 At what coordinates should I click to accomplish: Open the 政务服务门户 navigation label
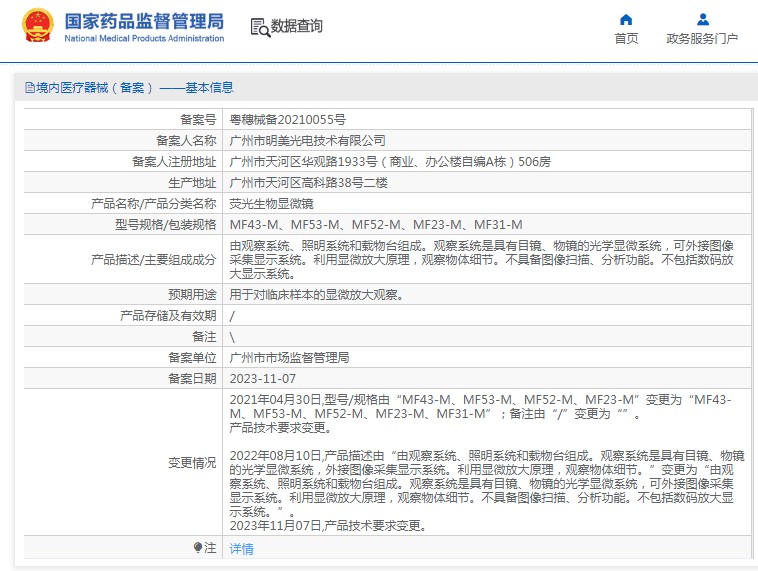702,39
